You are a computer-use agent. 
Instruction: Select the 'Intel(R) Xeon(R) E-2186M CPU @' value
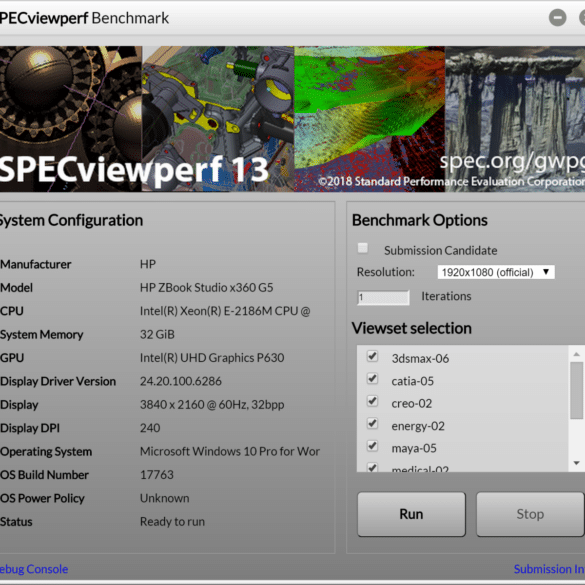pyautogui.click(x=225, y=311)
